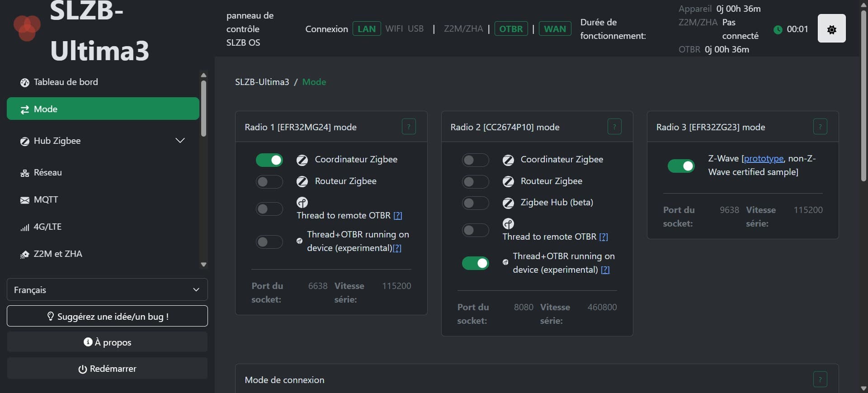This screenshot has height=393, width=868.
Task: Open help for Mode de connexion card
Action: pyautogui.click(x=820, y=379)
